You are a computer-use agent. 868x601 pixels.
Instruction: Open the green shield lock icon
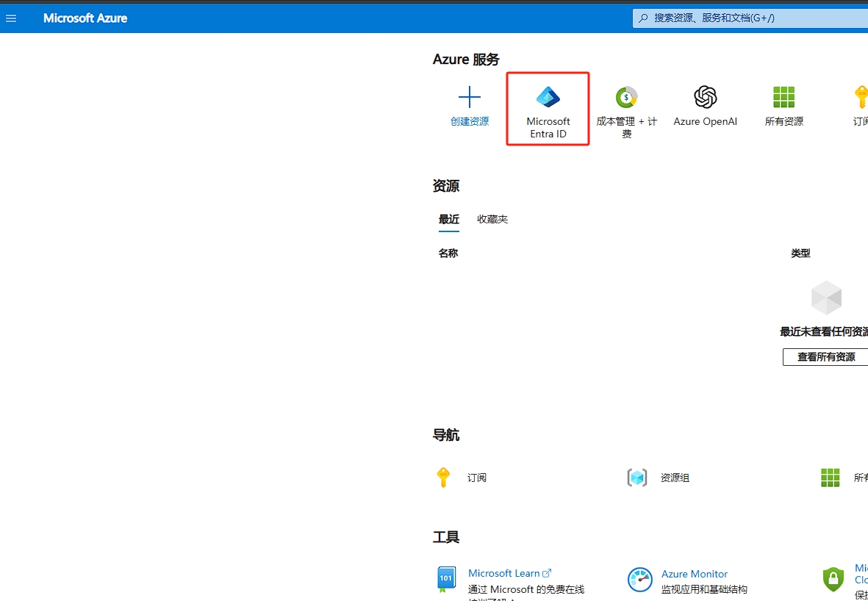833,580
